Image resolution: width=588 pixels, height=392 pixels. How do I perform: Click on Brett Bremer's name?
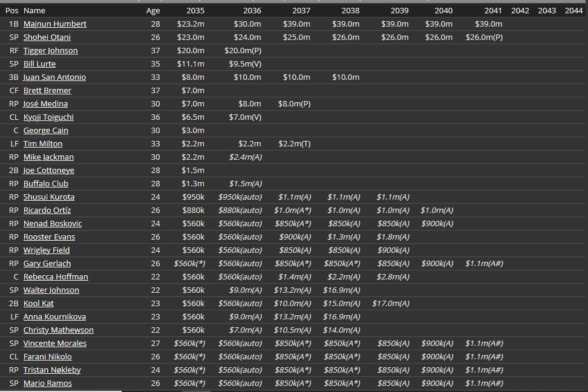pyautogui.click(x=47, y=90)
